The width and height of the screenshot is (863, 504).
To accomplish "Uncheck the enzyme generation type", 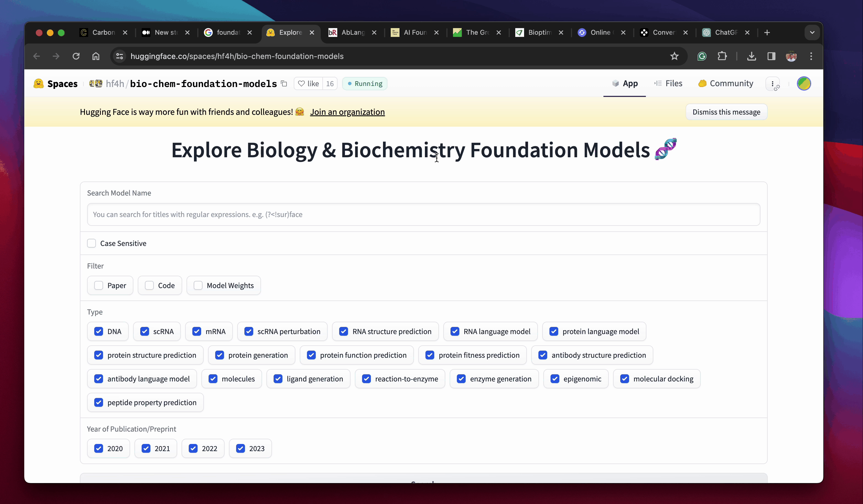I will click(x=461, y=378).
